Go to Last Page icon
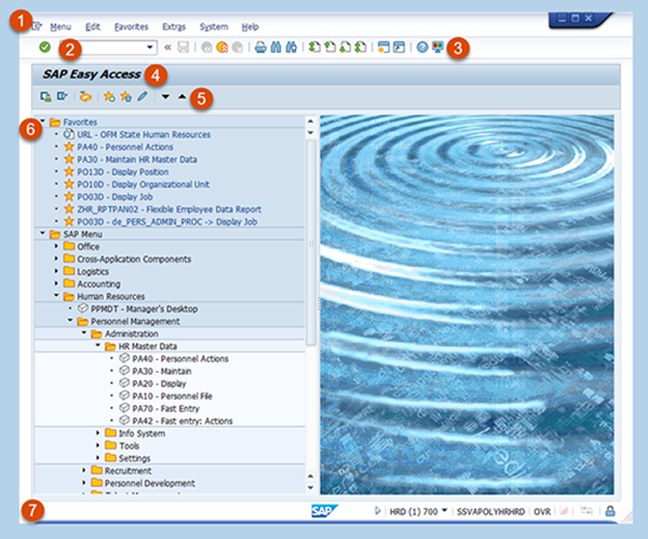Image resolution: width=648 pixels, height=539 pixels. click(x=360, y=47)
